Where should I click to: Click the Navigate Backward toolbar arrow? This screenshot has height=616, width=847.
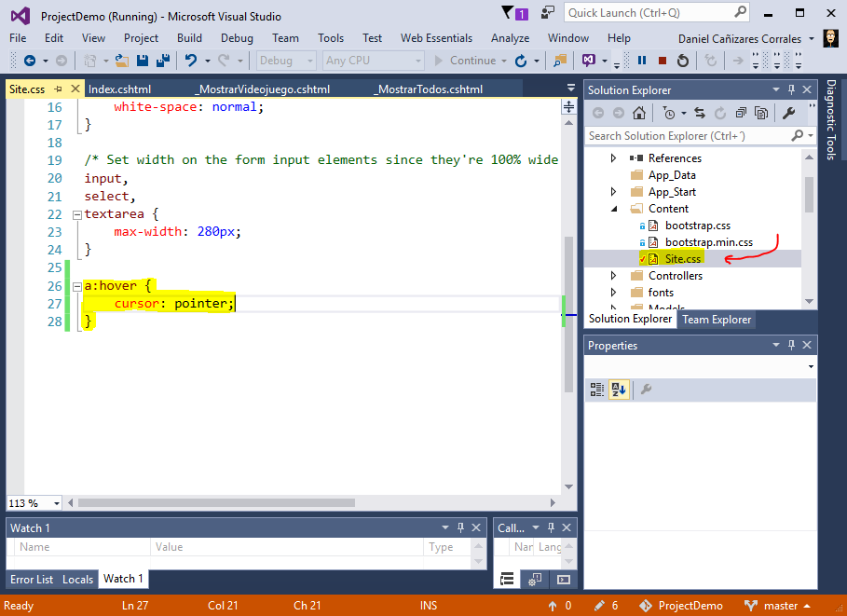tap(30, 61)
